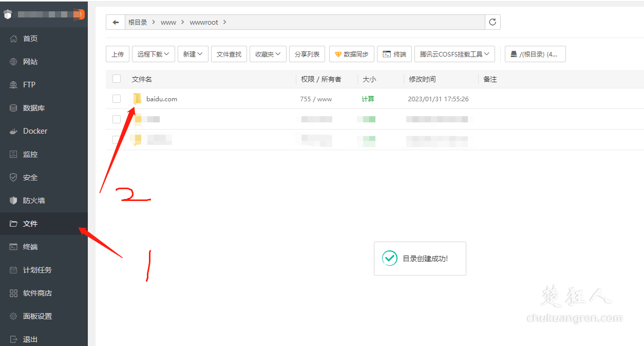Click the refresh icon beside path bar
Screen dimensions: 644x346
(x=493, y=22)
